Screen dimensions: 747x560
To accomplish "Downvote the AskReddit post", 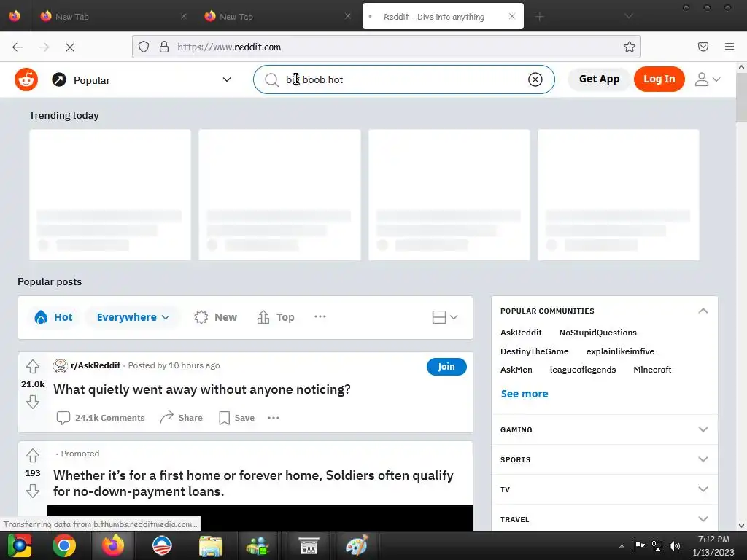I will 32,402.
